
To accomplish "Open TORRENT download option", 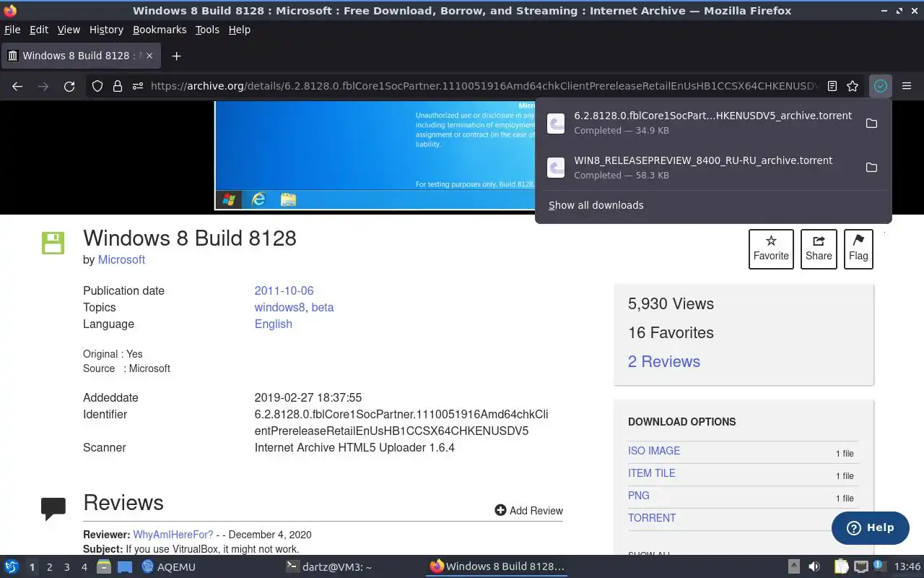I will [652, 518].
